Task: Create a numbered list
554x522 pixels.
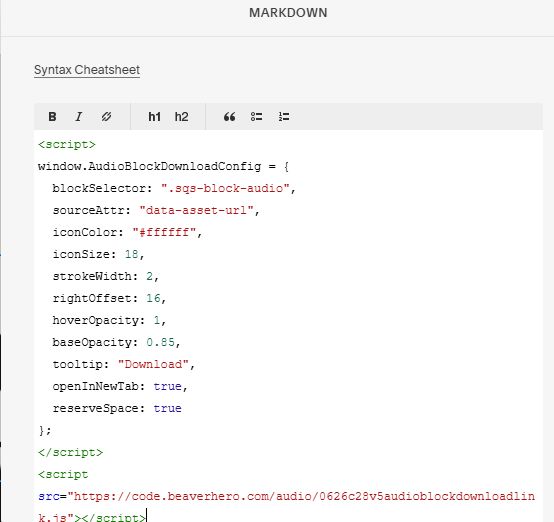Action: [284, 117]
